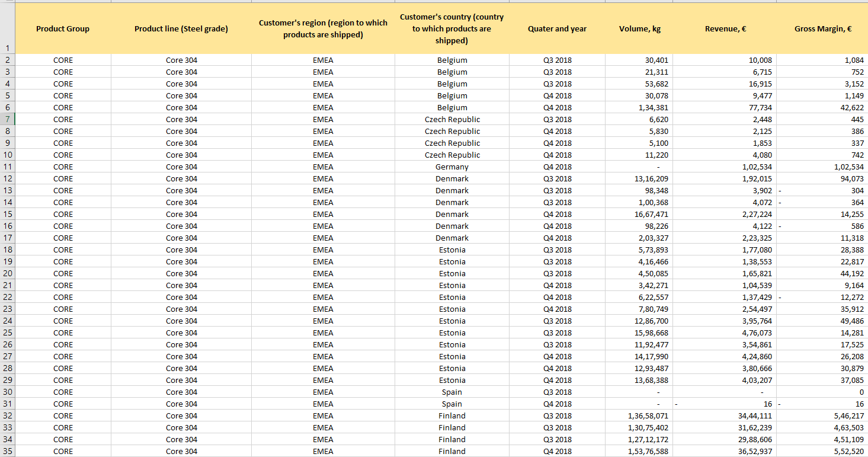Click the Q4 2018 cell in Germany row

(558, 167)
